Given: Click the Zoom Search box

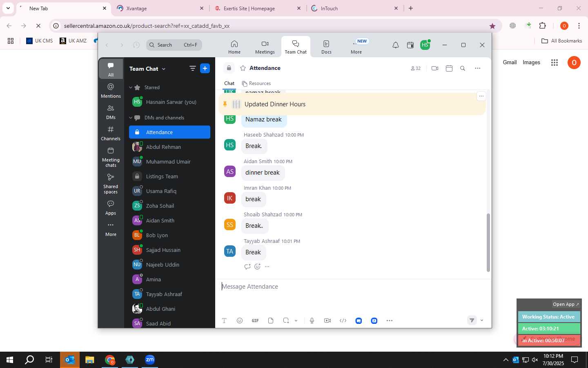Looking at the screenshot, I should 174,45.
